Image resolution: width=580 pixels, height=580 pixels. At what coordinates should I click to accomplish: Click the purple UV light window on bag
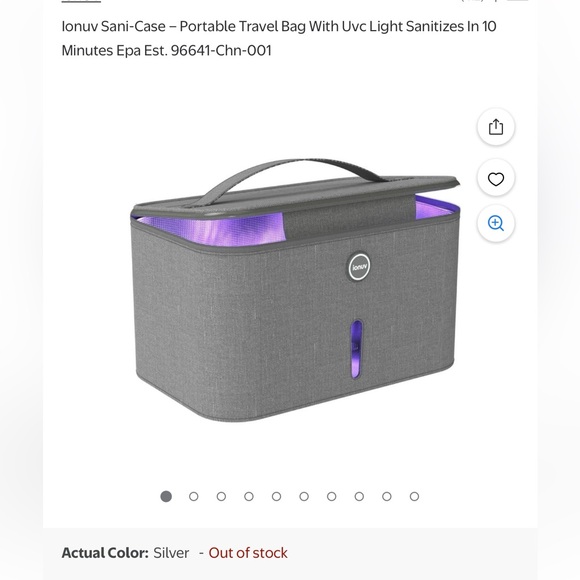355,350
